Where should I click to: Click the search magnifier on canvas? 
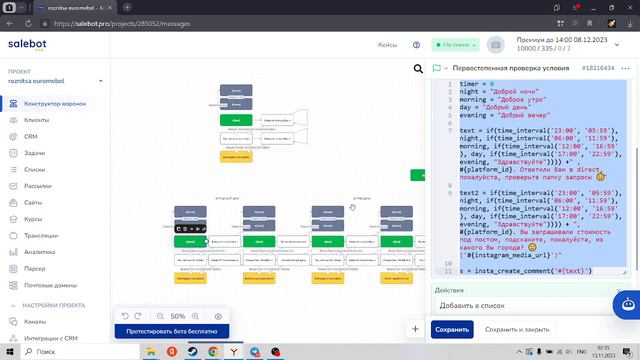click(x=418, y=69)
